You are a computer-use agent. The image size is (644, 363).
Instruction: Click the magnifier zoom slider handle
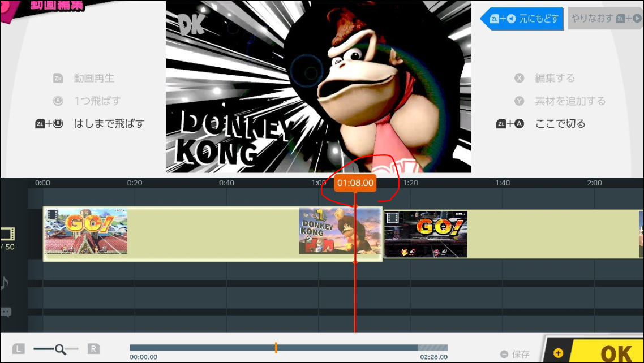pos(60,349)
